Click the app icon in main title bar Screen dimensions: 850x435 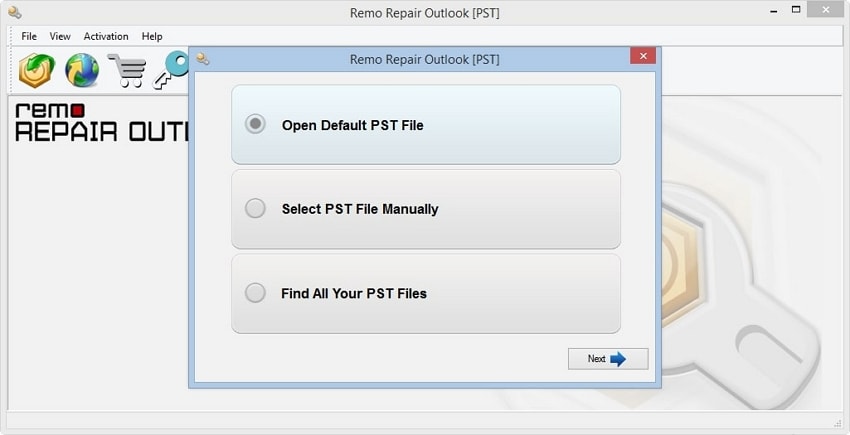(x=14, y=13)
